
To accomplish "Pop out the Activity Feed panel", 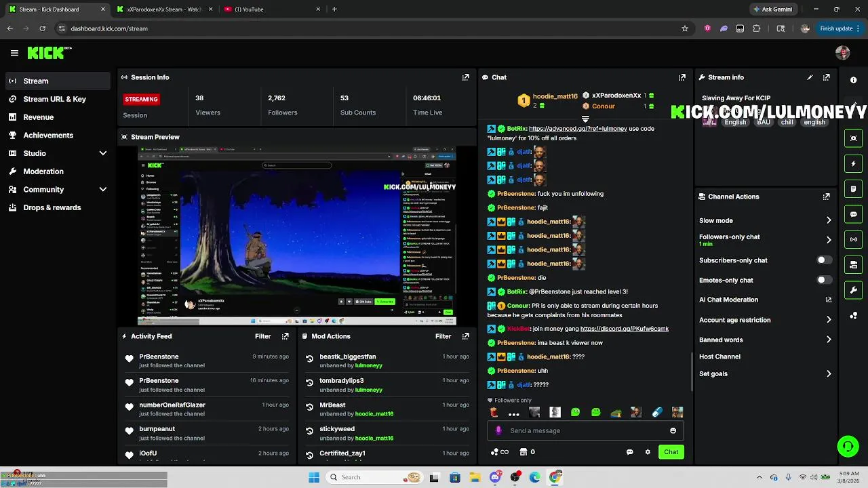I will pyautogui.click(x=285, y=336).
